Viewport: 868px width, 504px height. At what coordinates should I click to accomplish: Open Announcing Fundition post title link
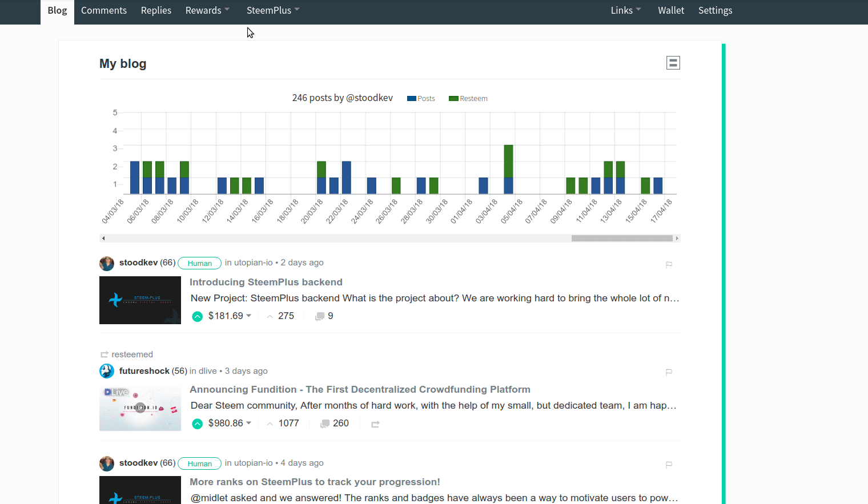click(x=360, y=389)
